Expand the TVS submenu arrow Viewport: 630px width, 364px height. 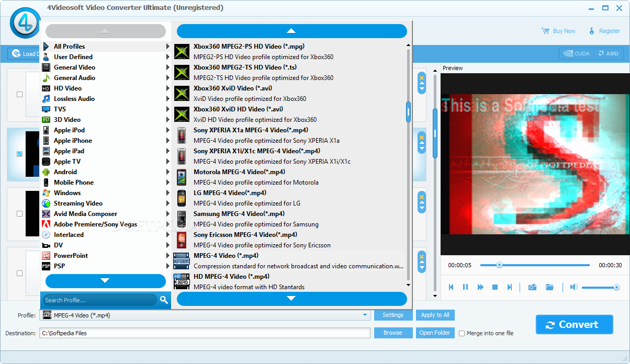click(x=168, y=109)
